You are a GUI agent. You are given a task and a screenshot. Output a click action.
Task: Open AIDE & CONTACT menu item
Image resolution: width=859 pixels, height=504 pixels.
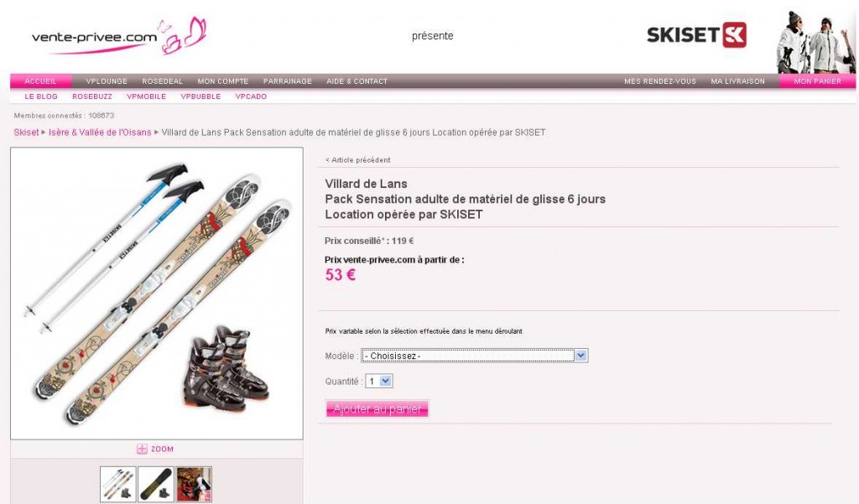coord(357,81)
